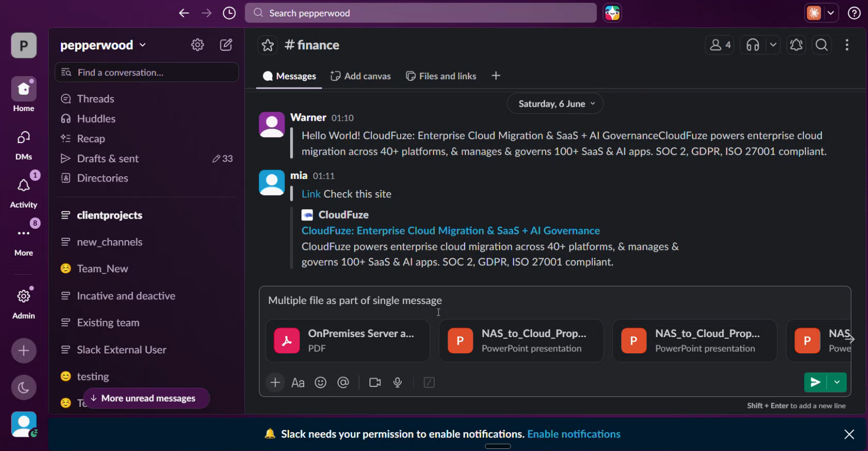Search in channel magnifier icon

pos(822,45)
